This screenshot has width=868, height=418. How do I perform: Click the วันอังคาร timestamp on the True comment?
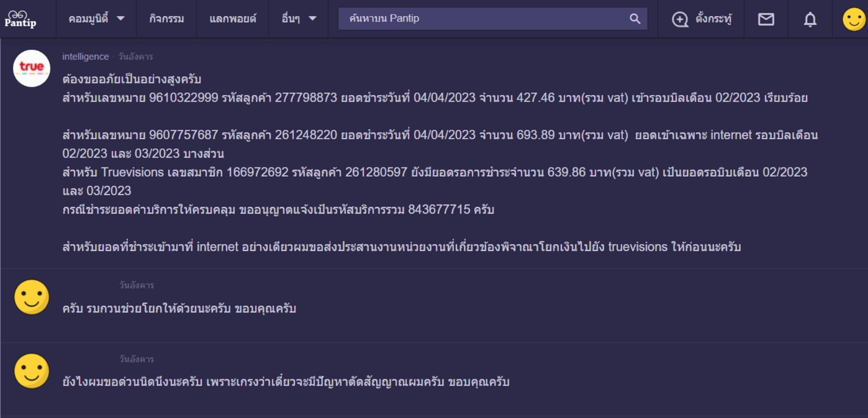136,57
